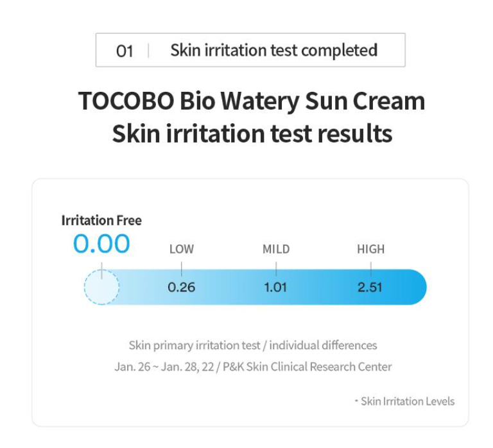
Task: Select the 0.26 value on the scale
Action: 182,287
